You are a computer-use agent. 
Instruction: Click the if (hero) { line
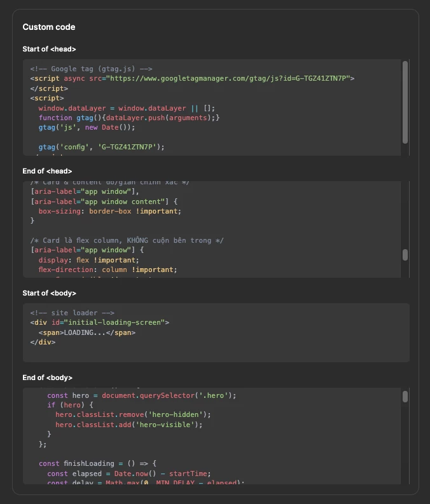(x=70, y=405)
